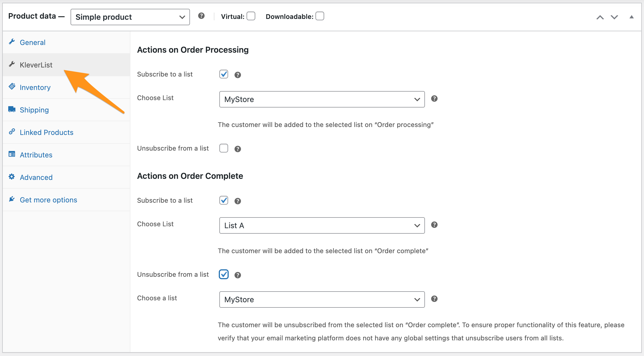The width and height of the screenshot is (644, 356).
Task: Enable the Virtual checkbox
Action: tap(251, 16)
